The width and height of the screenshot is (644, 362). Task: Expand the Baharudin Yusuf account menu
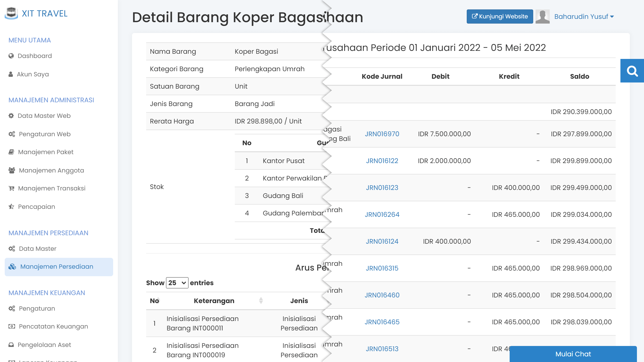(x=584, y=16)
